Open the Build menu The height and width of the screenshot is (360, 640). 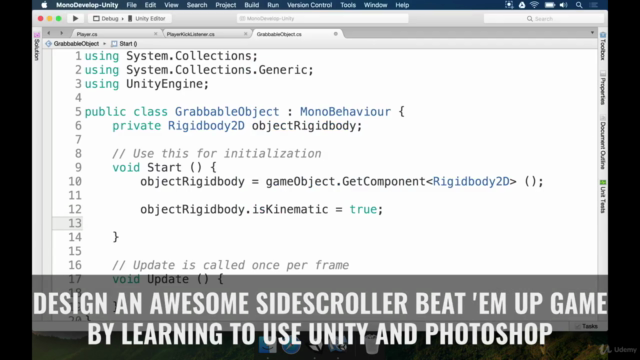pyautogui.click(x=251, y=5)
